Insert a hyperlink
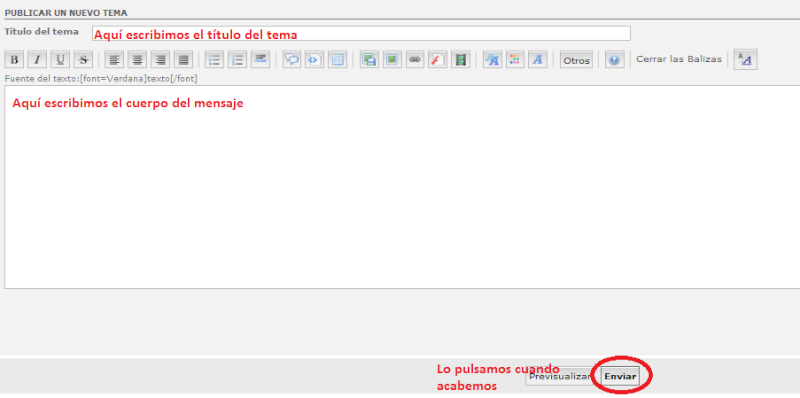800x398 pixels. click(x=415, y=60)
